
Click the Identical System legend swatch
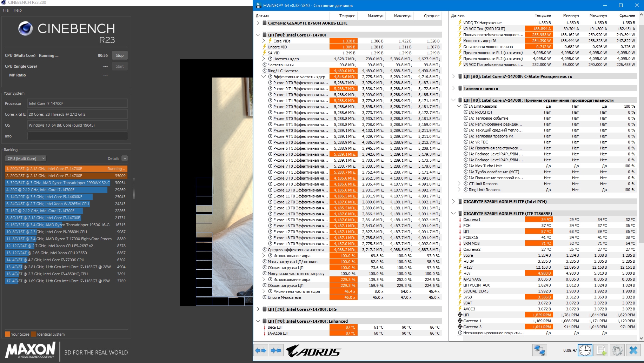pos(33,334)
